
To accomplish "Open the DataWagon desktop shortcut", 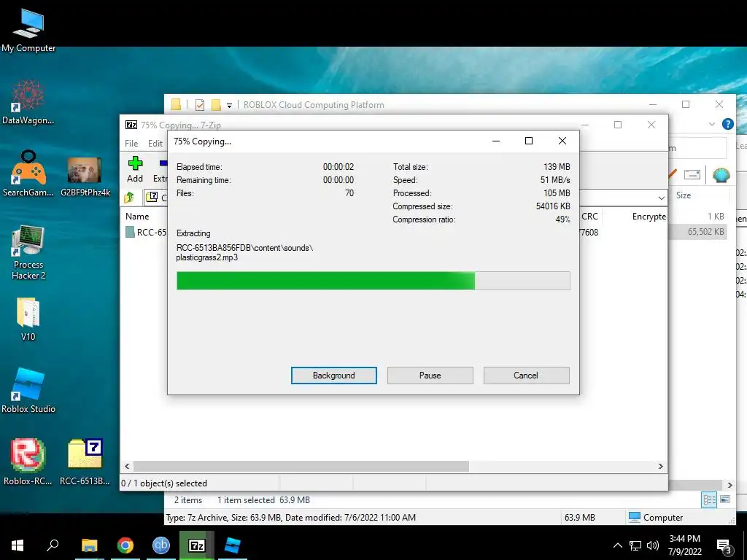I will [28, 101].
